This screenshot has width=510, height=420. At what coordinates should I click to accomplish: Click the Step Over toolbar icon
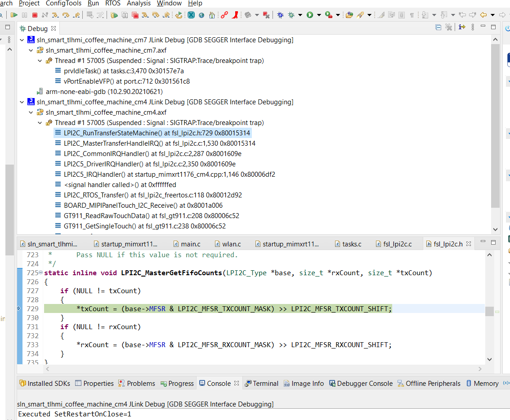pos(66,15)
